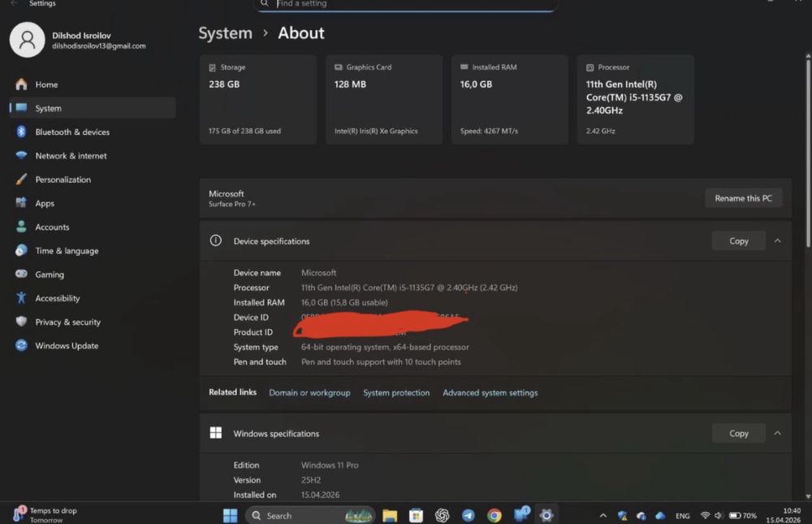The image size is (812, 524).
Task: Open the Processor info card
Action: pyautogui.click(x=636, y=99)
